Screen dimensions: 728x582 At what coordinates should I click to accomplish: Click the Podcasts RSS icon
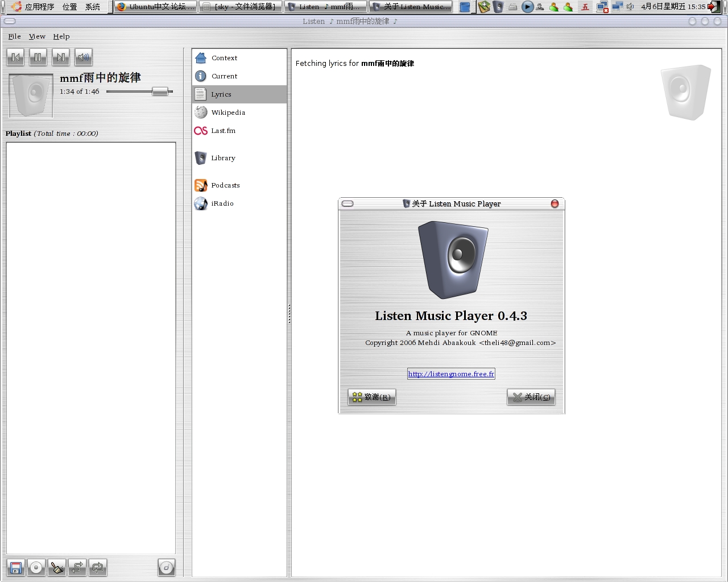pos(201,185)
